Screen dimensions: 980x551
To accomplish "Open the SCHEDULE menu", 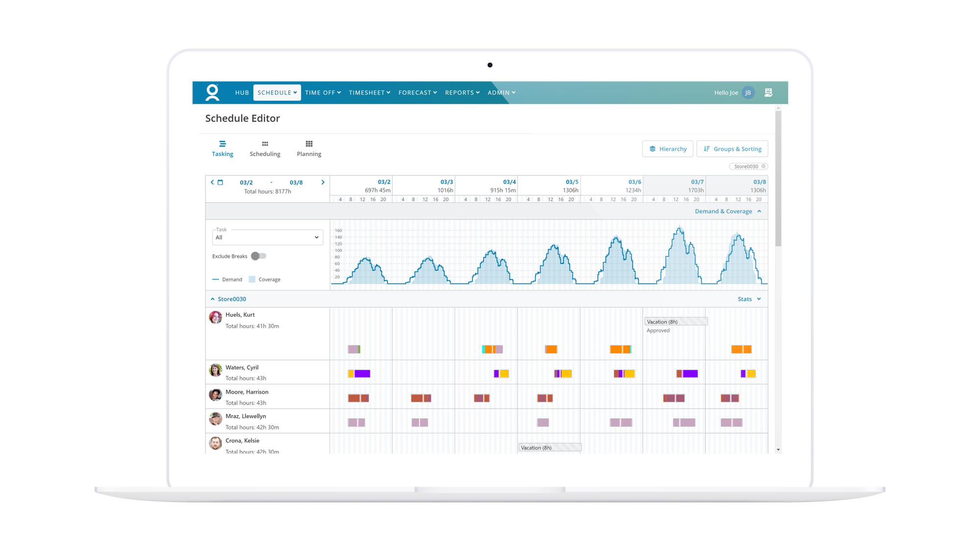I will 276,92.
